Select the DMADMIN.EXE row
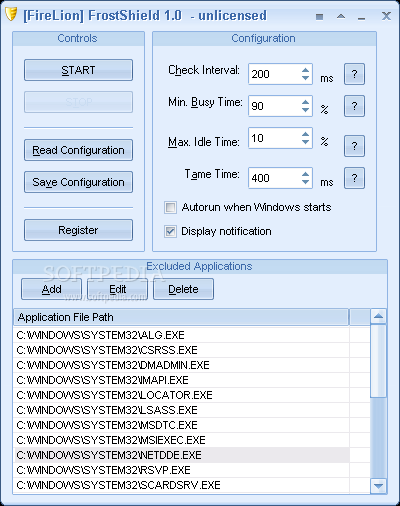The width and height of the screenshot is (400, 506). (x=182, y=365)
